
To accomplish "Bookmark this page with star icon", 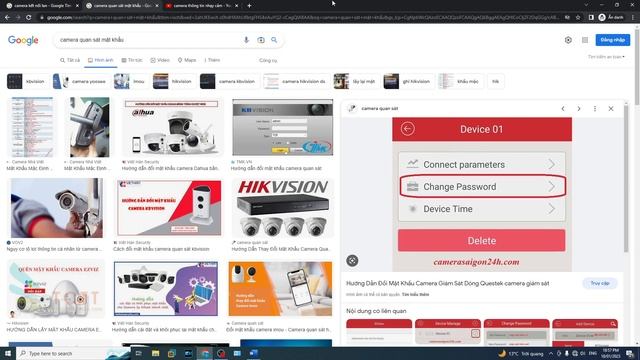I will click(578, 17).
